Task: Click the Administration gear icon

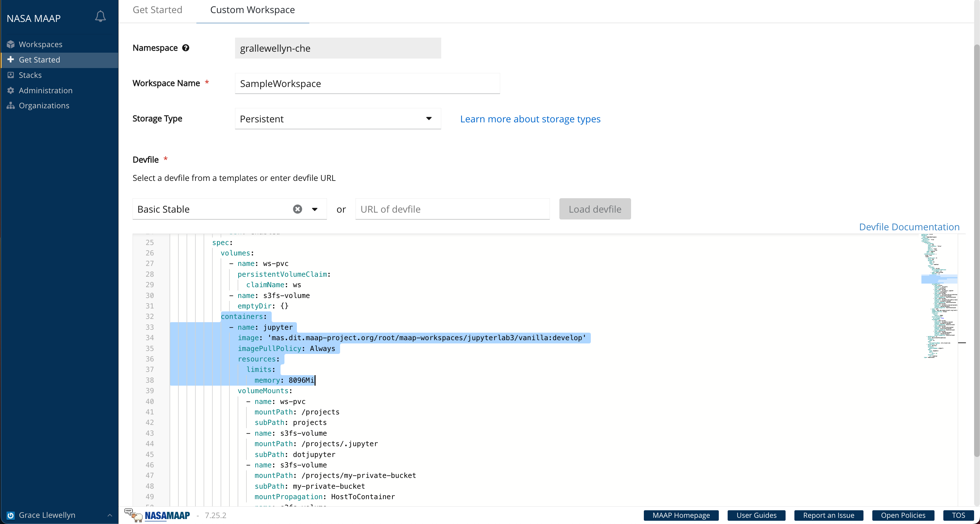Action: pos(11,90)
